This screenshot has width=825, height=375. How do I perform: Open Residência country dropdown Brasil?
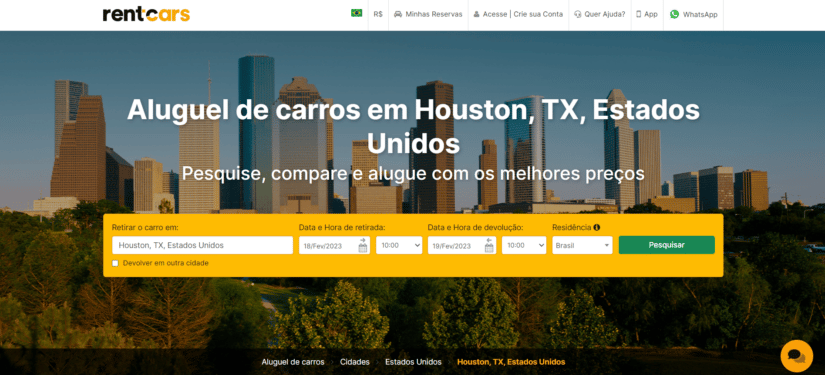[x=582, y=245]
